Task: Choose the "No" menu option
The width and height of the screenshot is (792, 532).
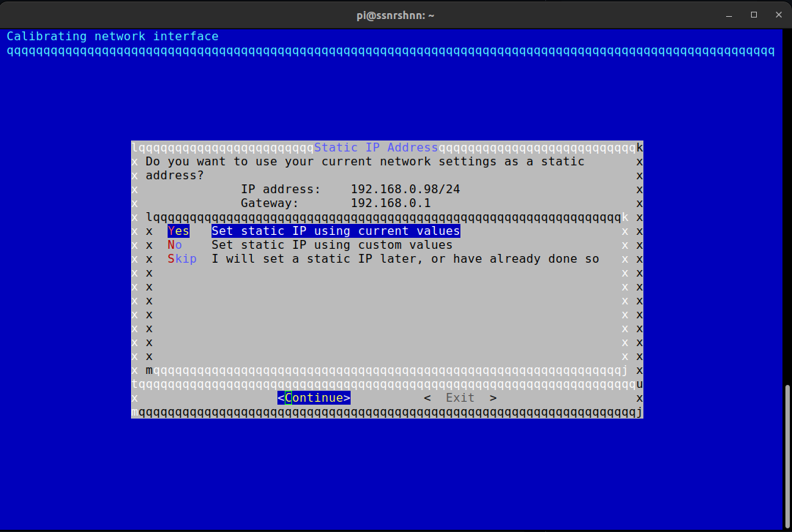Action: pos(174,245)
